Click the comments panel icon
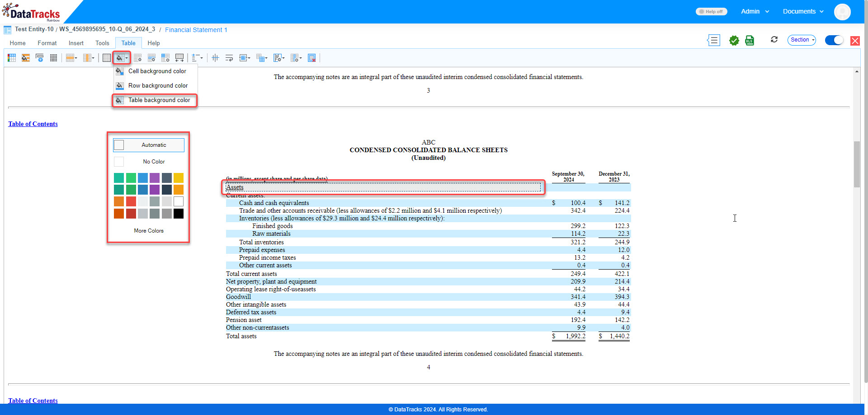The image size is (868, 415). pyautogui.click(x=713, y=40)
